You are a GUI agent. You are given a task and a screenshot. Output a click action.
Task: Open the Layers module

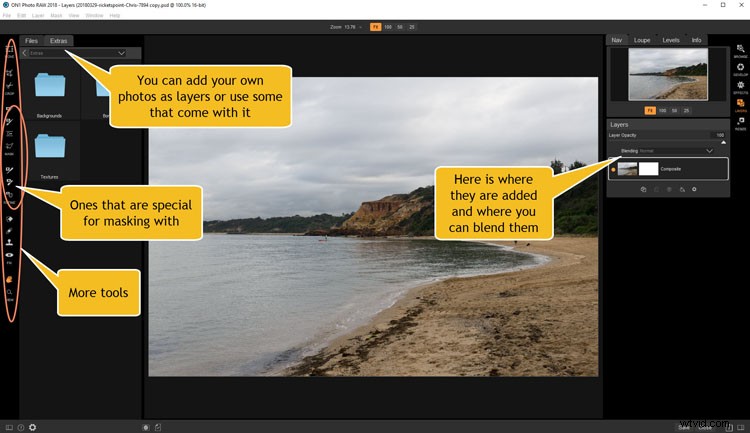pyautogui.click(x=740, y=105)
